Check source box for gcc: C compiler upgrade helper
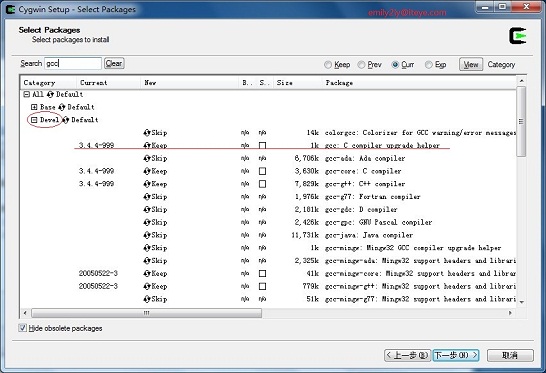Screen dimensions: 546x373 point(263,146)
